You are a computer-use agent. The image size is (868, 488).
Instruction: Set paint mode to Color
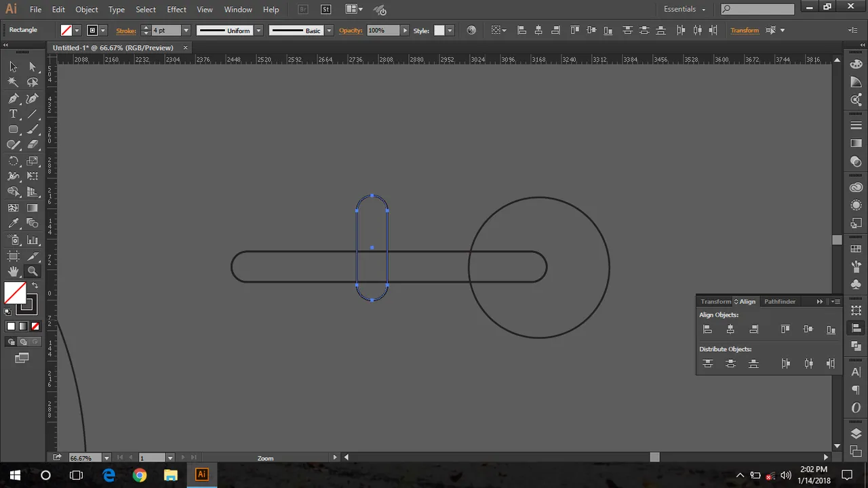(x=11, y=326)
